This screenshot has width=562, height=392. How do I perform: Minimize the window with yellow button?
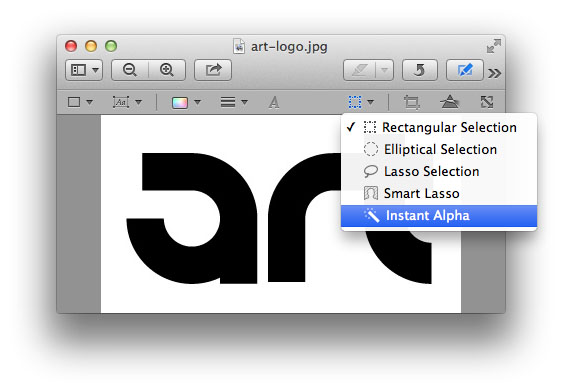(91, 46)
